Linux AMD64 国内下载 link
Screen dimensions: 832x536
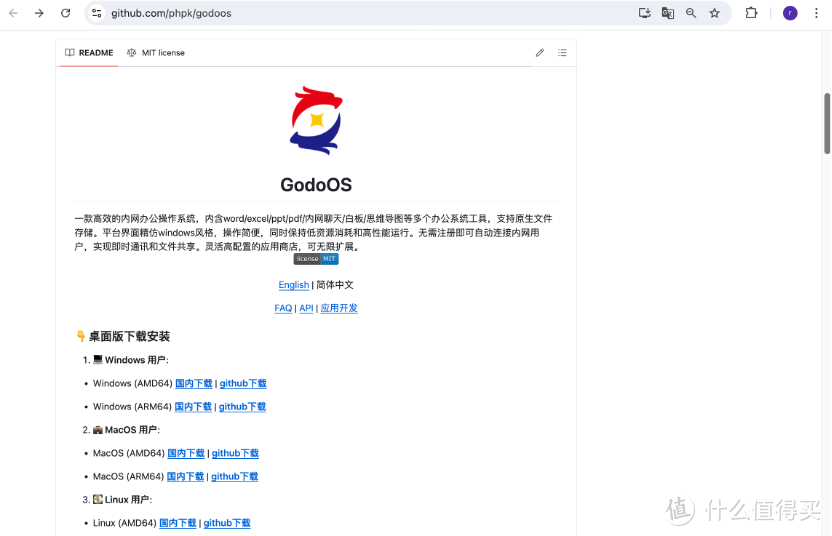[x=178, y=523]
